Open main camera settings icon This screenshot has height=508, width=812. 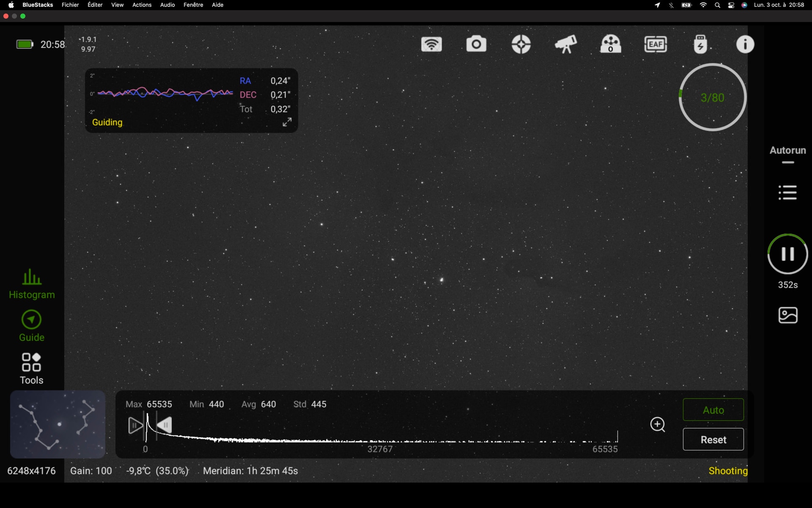tap(476, 44)
